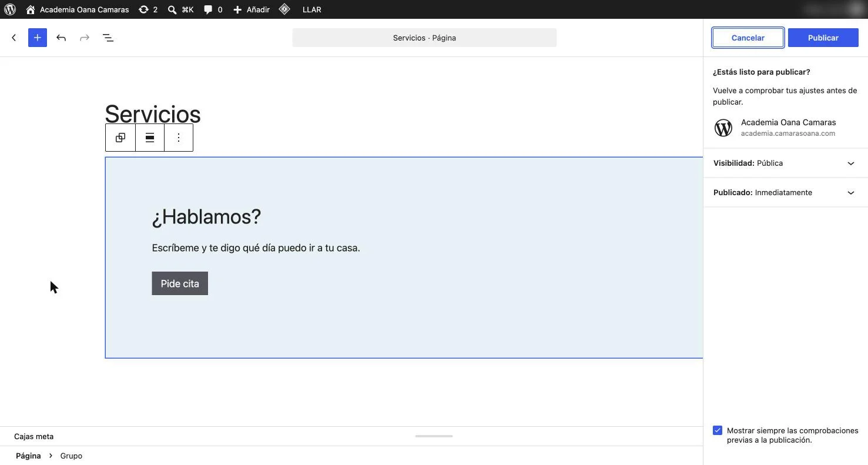Select the ¿Hablamos? heading
Viewport: 868px width, 465px height.
tap(206, 217)
